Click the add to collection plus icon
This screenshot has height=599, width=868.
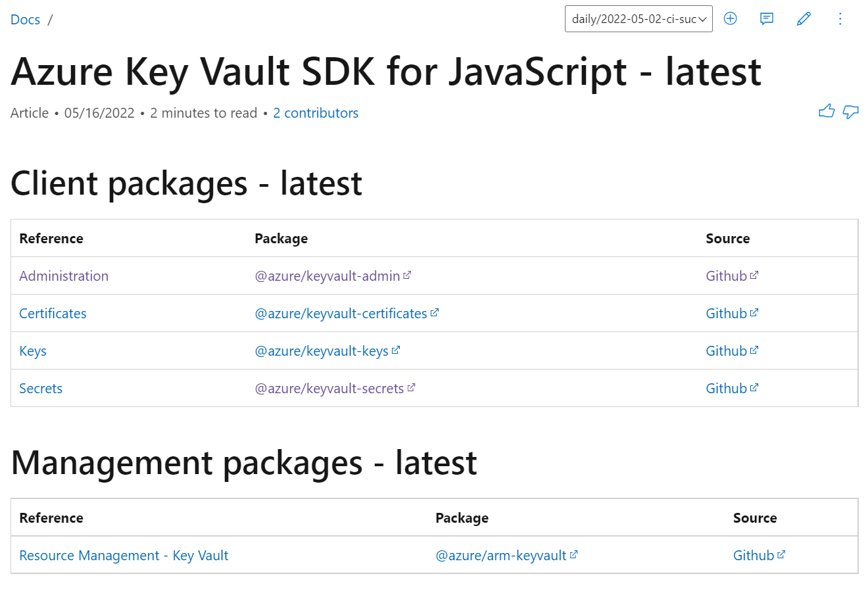730,18
